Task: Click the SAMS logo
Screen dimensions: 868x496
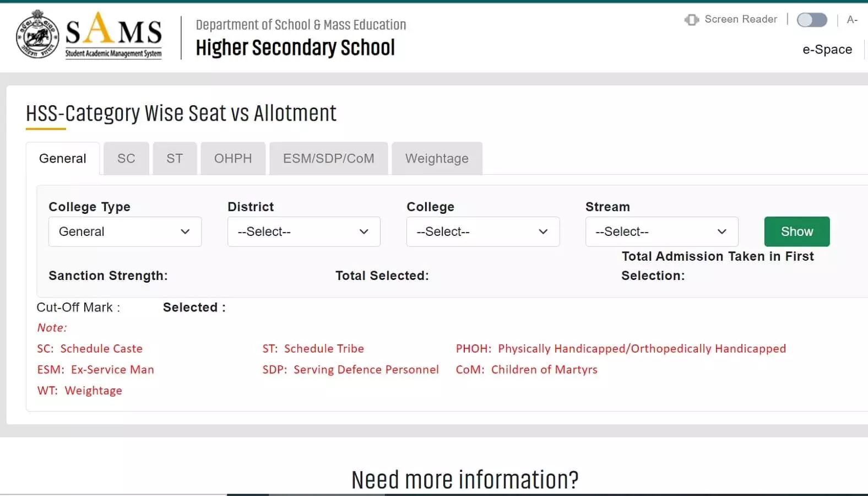Action: click(113, 35)
